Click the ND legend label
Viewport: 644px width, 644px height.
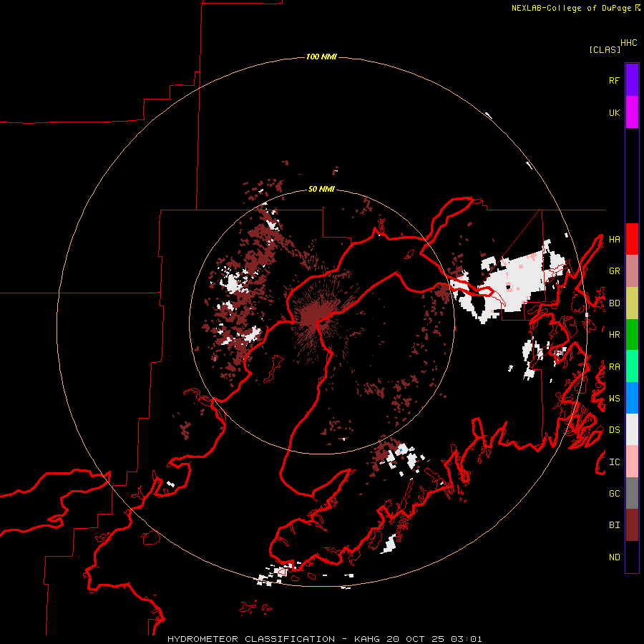(x=614, y=557)
